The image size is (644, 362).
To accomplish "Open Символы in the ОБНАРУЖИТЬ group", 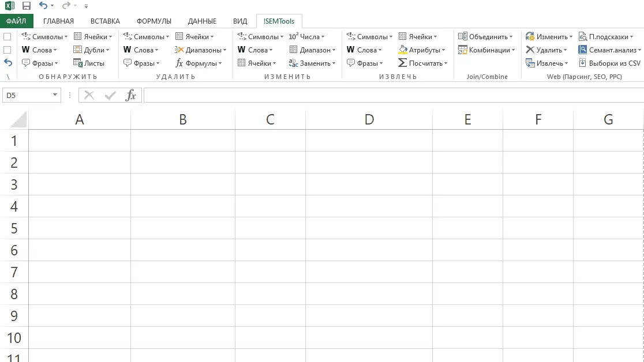I will tap(44, 36).
